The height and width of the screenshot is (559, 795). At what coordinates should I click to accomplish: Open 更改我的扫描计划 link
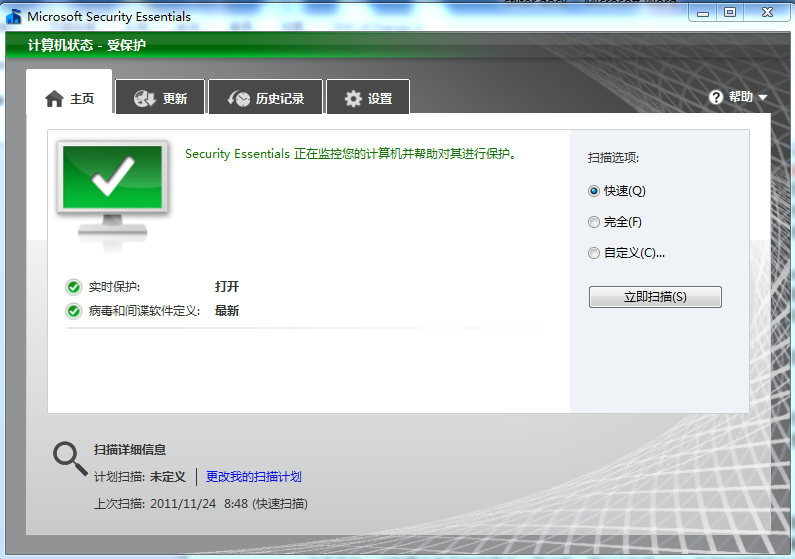[x=254, y=476]
